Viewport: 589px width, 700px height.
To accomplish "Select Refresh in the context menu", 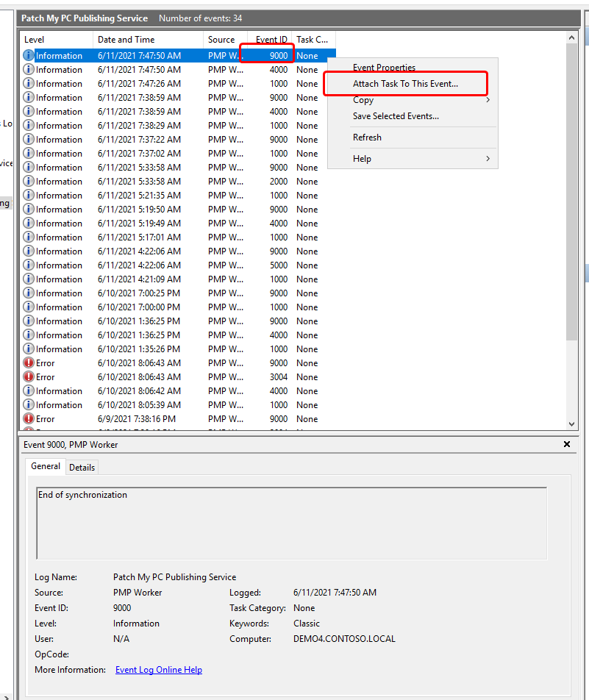I will pos(367,137).
